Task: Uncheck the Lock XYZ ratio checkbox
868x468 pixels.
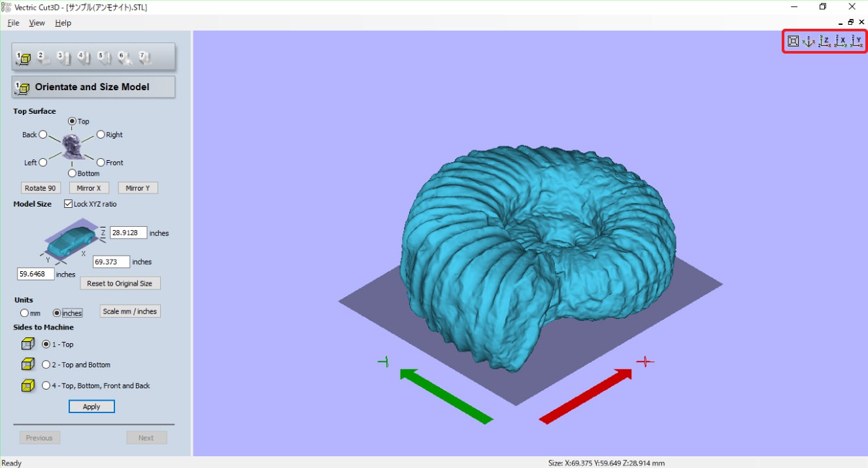Action: (69, 204)
